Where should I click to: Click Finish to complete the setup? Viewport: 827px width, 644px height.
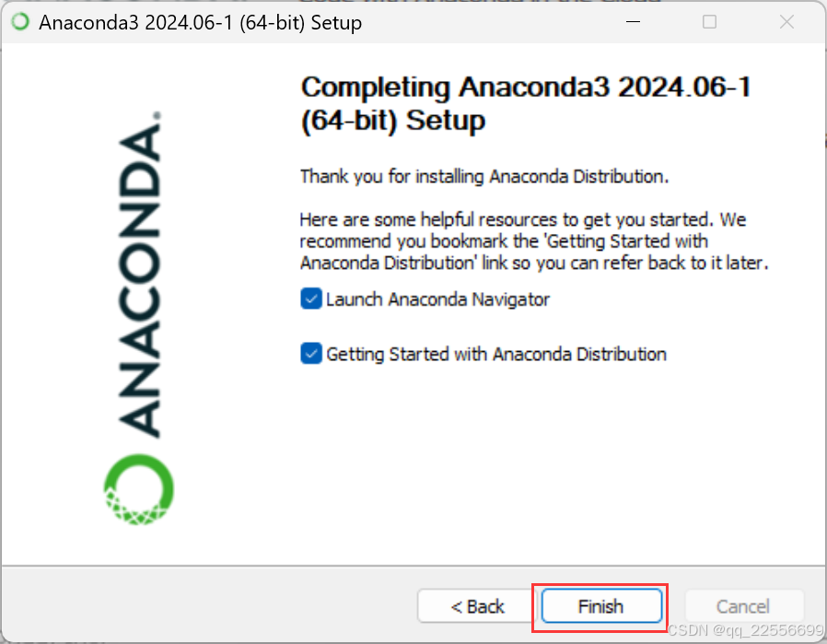tap(601, 606)
